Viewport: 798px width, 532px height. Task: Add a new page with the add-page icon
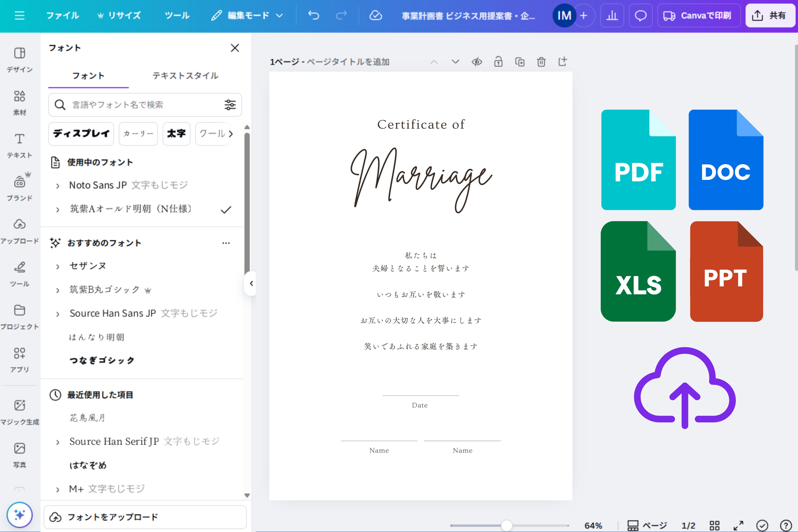tap(562, 62)
